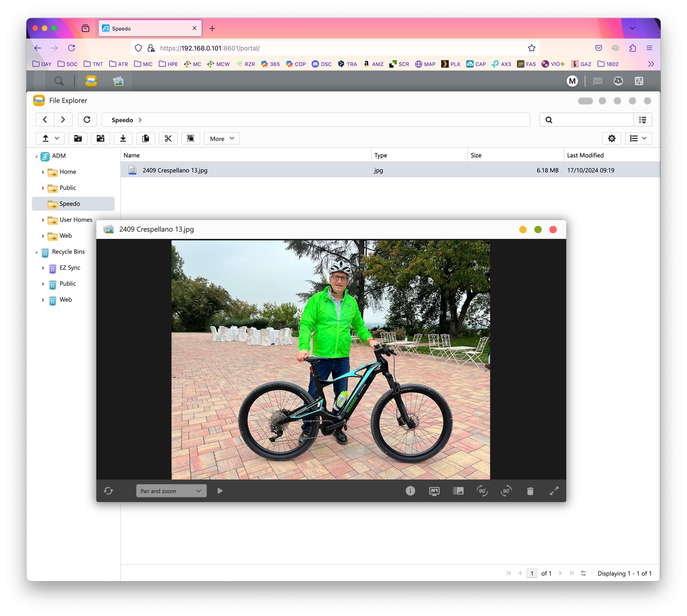687x616 pixels.
Task: Expand the Home folder in tree
Action: click(x=43, y=172)
